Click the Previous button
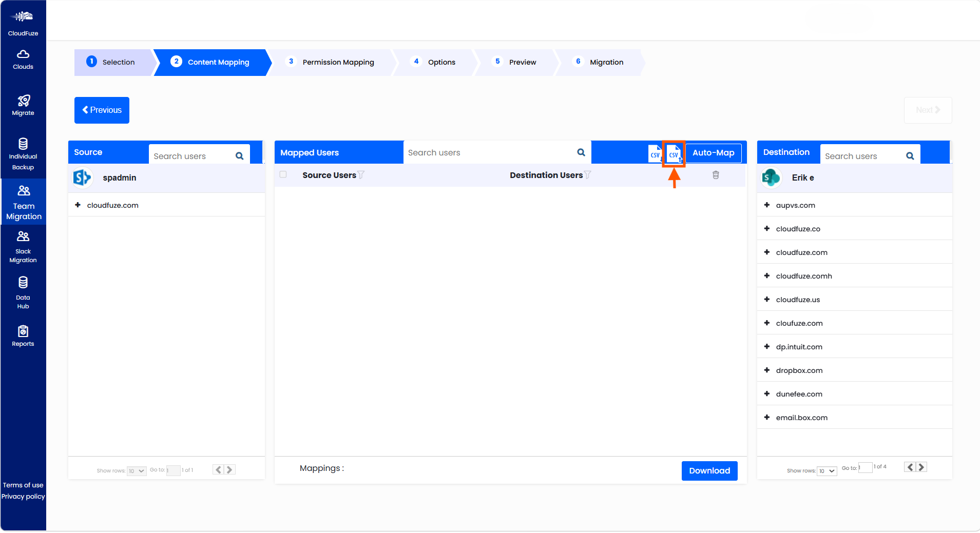This screenshot has height=533, width=980. pyautogui.click(x=102, y=110)
